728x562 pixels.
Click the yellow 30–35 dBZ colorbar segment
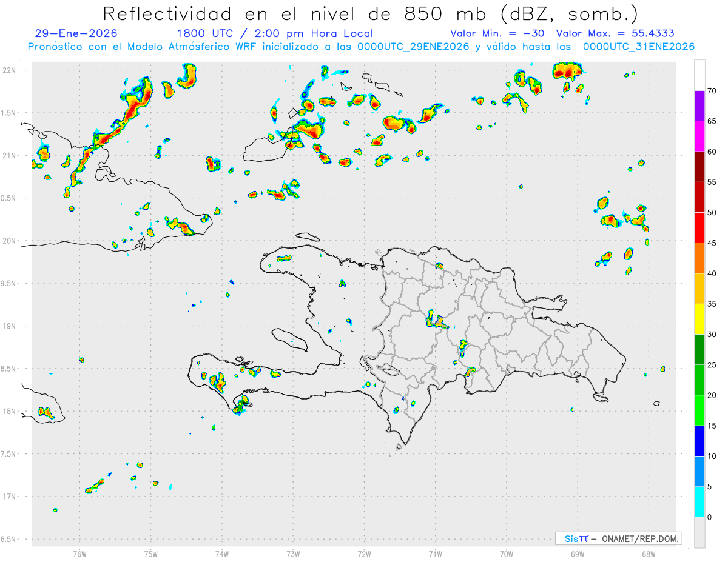[699, 319]
